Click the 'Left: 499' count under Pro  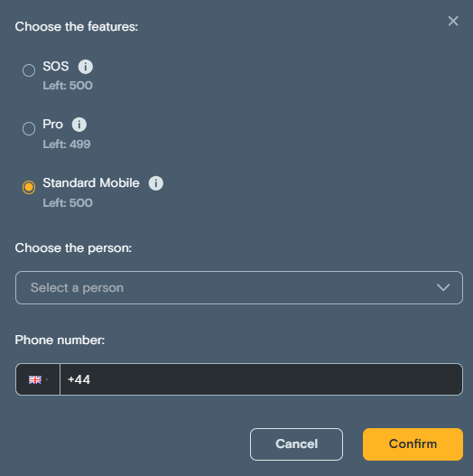coord(67,145)
